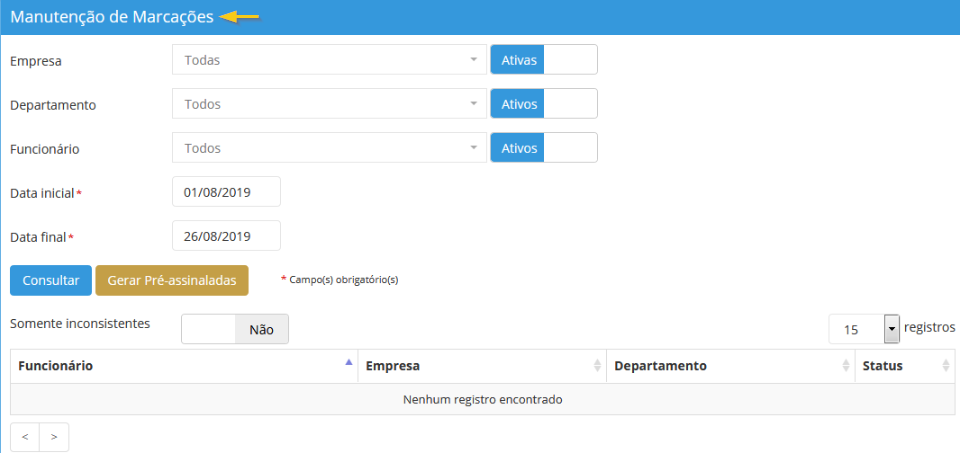Go to next page of results

54,437
